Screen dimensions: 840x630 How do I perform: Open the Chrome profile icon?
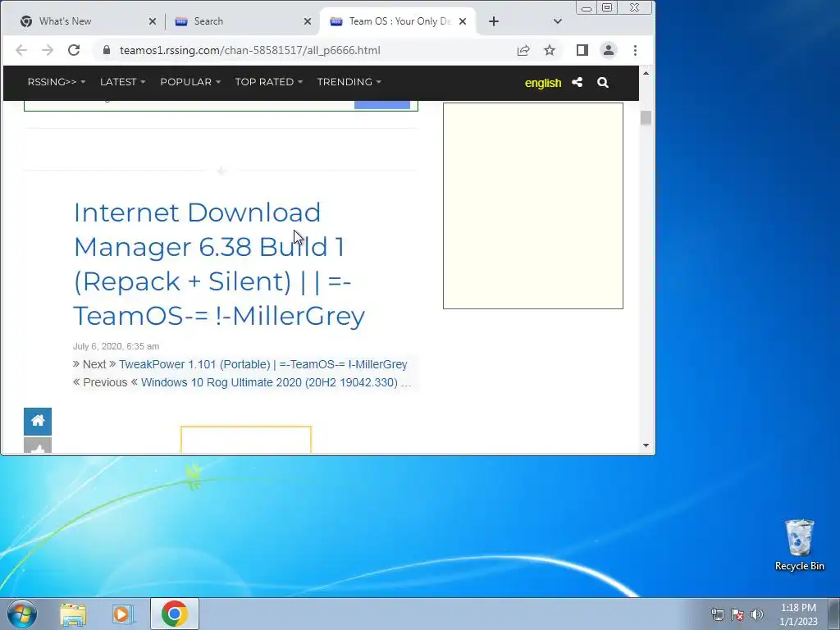tap(609, 50)
